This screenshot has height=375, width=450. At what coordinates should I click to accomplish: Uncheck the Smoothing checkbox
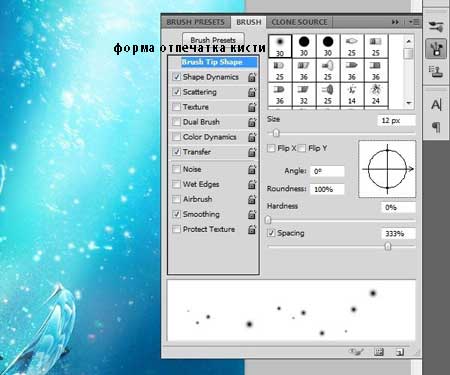point(177,214)
